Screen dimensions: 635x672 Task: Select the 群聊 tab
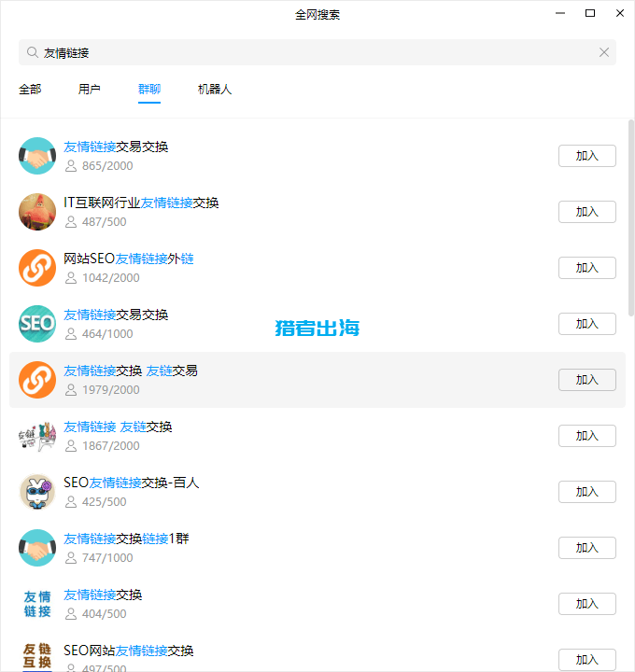coord(149,90)
